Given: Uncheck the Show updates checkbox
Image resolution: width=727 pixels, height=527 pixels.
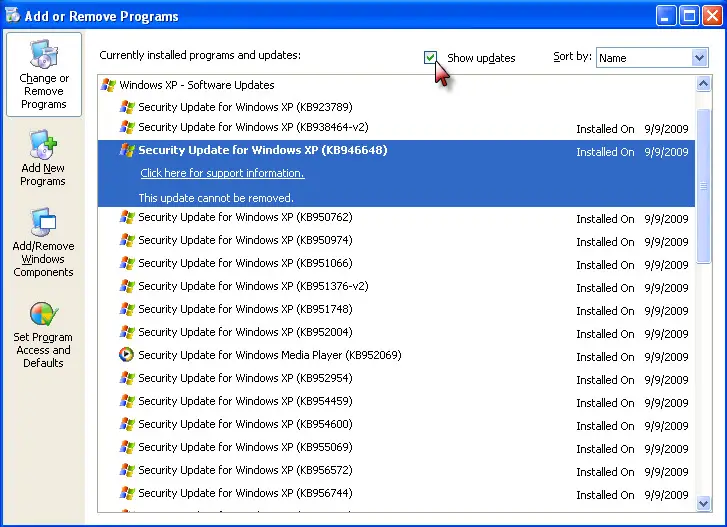Looking at the screenshot, I should pos(430,57).
